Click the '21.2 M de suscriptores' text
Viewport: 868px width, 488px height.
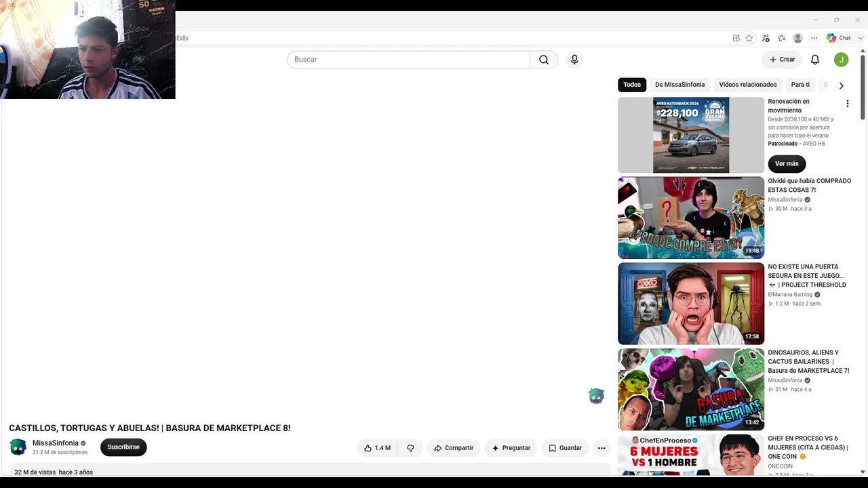(x=60, y=453)
